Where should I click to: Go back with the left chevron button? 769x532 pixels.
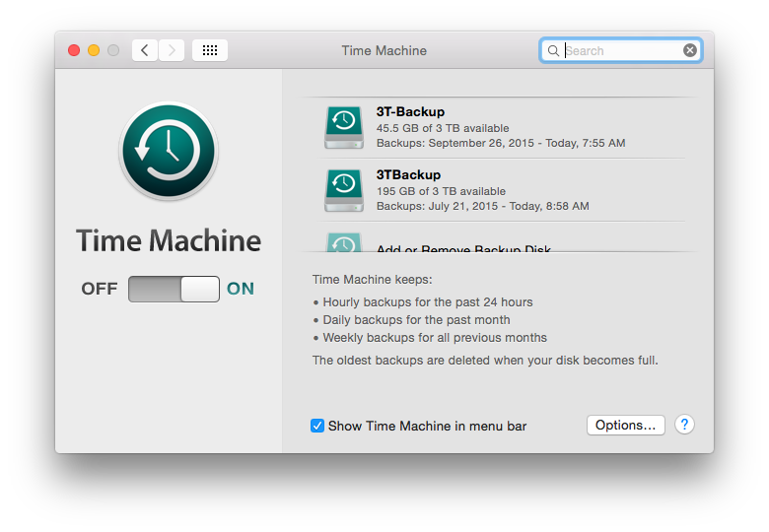point(145,50)
